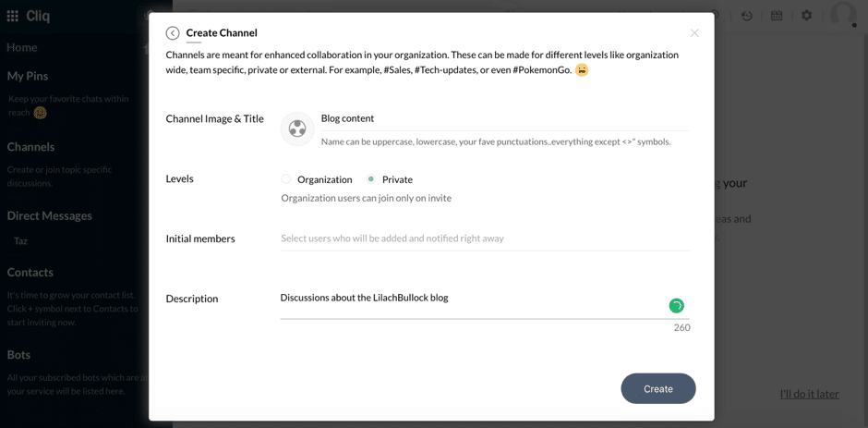Click the Initial members user selection field
Viewport: 868px width, 428px height.
(x=486, y=238)
